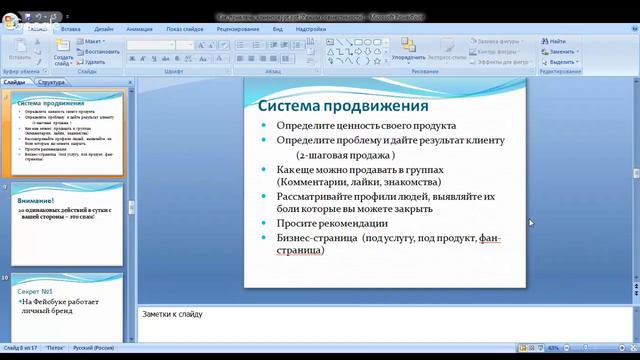Image resolution: width=640 pixels, height=360 pixels.
Task: Open the Выделить select dropdown
Action: [560, 62]
